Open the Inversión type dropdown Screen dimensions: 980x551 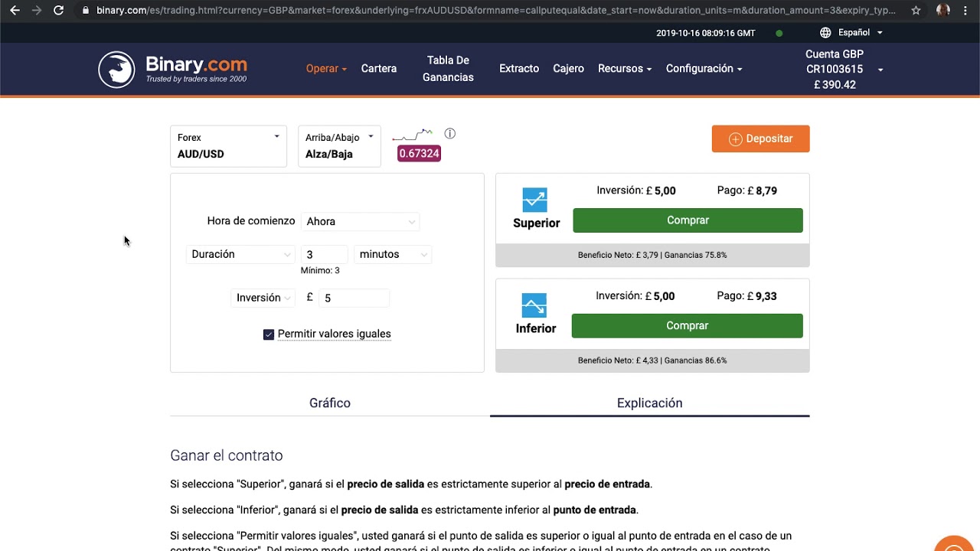point(263,298)
